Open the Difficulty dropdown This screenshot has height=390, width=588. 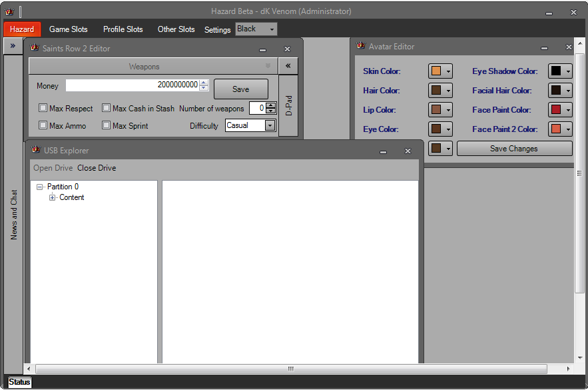point(270,125)
